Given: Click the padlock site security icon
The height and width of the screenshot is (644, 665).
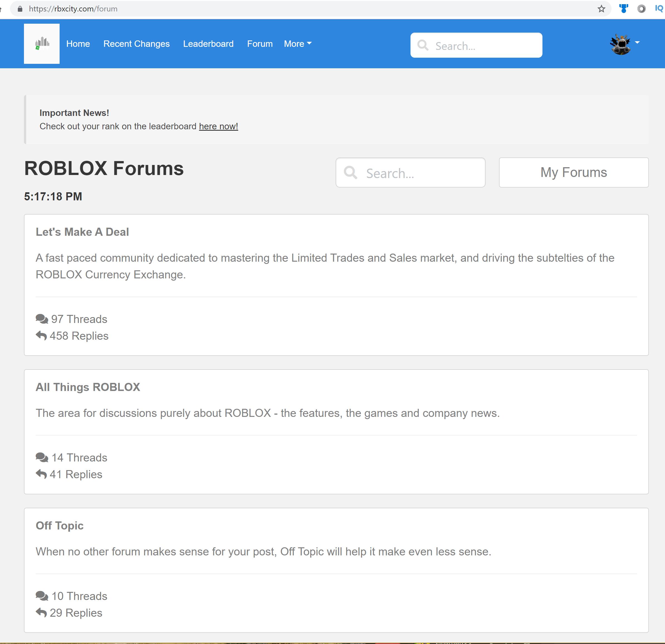Looking at the screenshot, I should (20, 9).
